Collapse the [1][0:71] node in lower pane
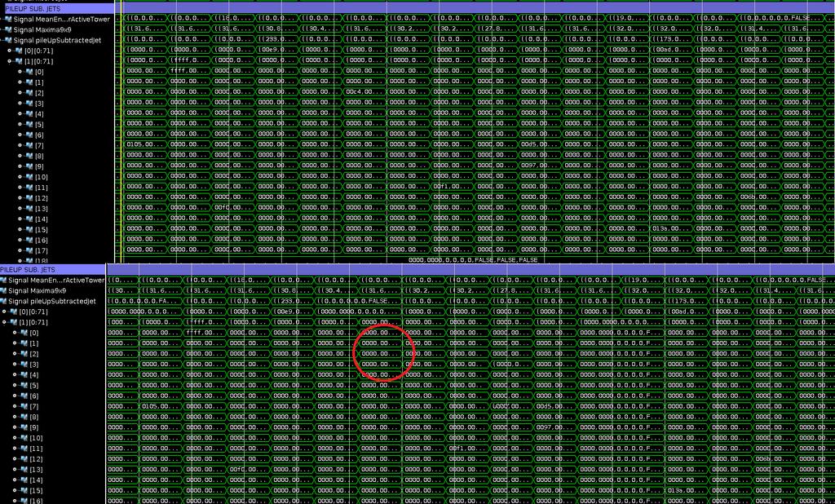The height and width of the screenshot is (504, 835). [4, 322]
